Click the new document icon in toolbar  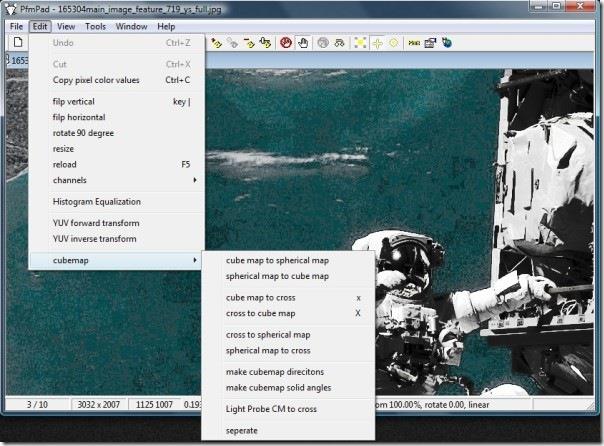click(17, 43)
